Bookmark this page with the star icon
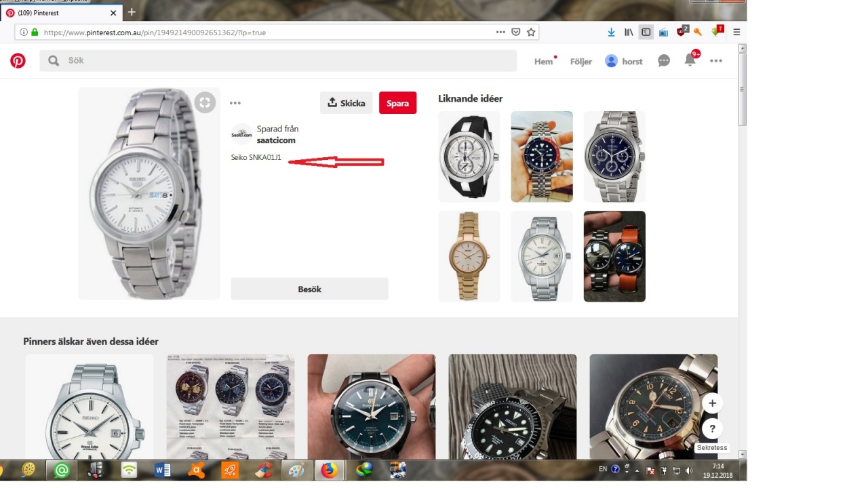Image resolution: width=868 pixels, height=488 pixels. click(531, 32)
